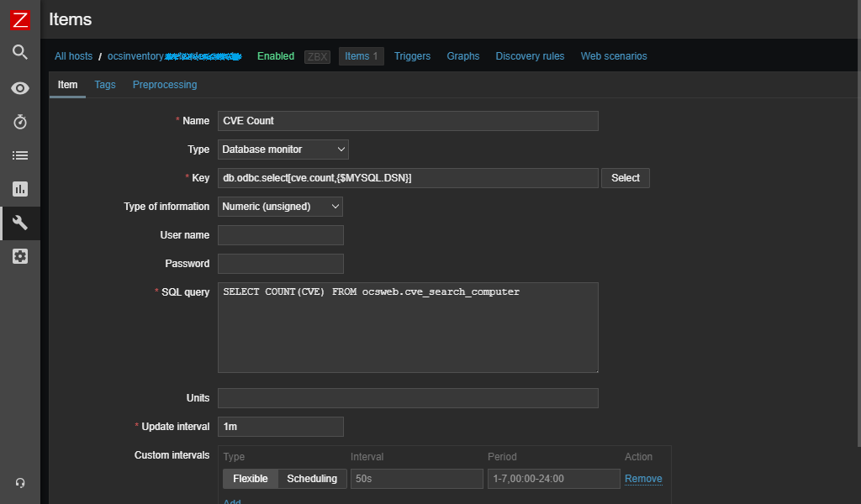Screen dimensions: 861x504
Task: Open Discovery rules in host navigation
Action: pos(530,56)
